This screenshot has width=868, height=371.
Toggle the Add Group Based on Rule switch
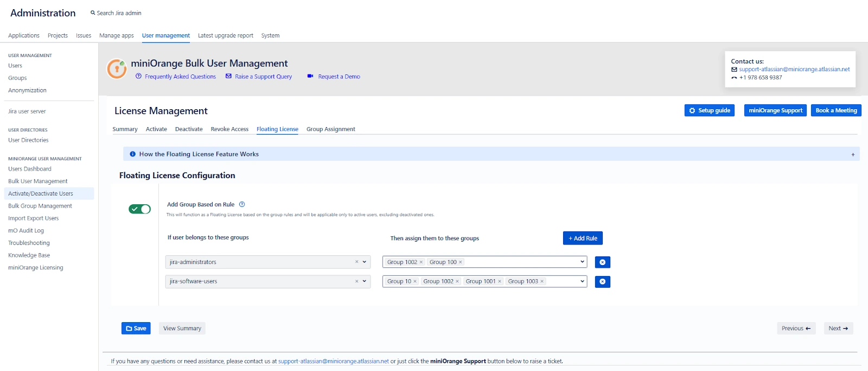139,209
